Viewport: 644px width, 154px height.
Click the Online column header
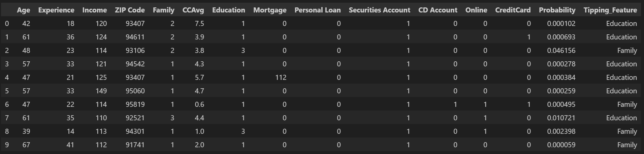coord(476,10)
